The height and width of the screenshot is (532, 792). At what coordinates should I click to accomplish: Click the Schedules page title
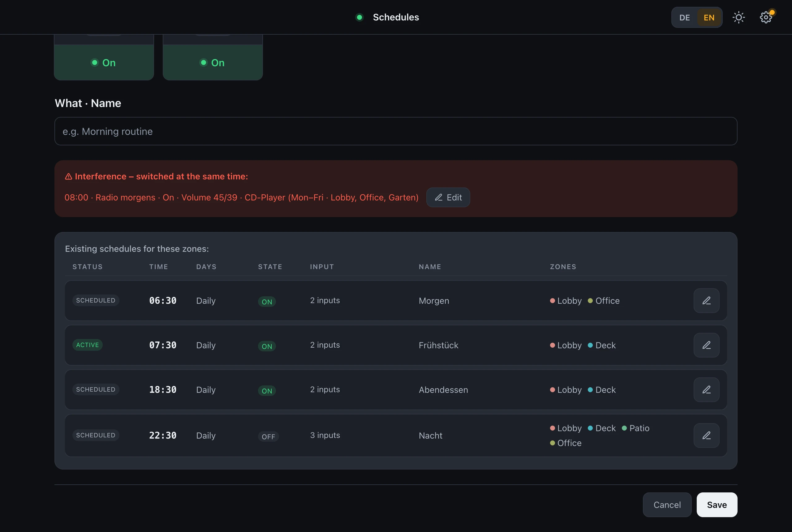396,17
